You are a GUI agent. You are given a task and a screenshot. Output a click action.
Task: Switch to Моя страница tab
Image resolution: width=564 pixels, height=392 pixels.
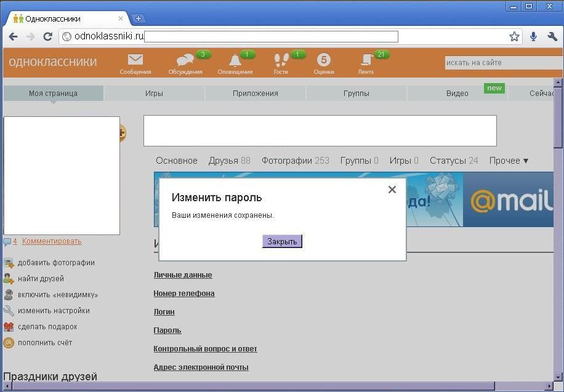(53, 94)
